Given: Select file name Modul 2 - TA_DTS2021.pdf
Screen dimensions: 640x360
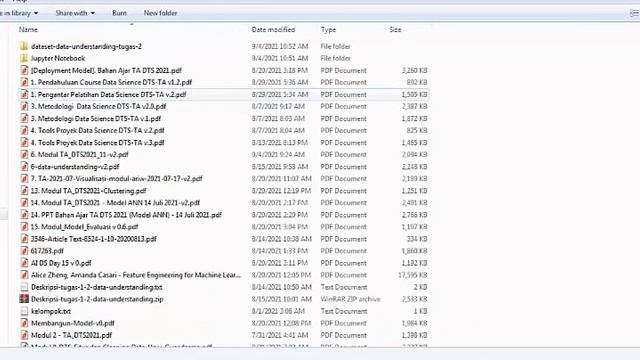Looking at the screenshot, I should [71, 335].
